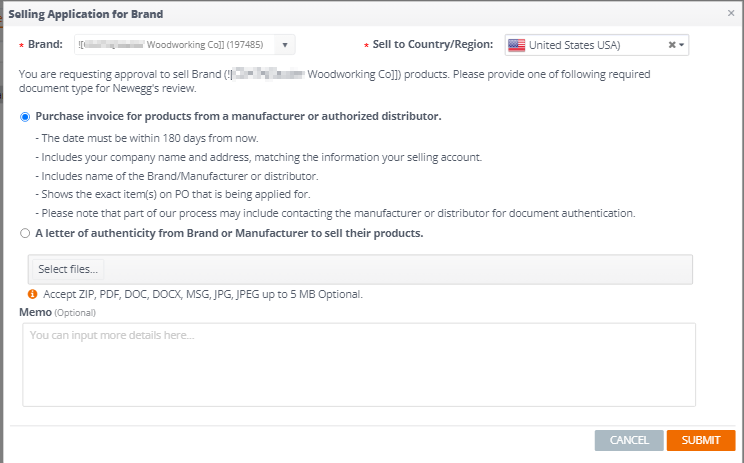Click the 'Selling Application for Brand' title

click(86, 14)
